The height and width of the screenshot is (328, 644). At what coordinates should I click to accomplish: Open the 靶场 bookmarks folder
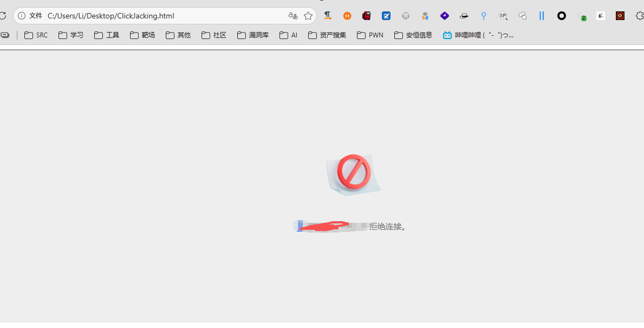(x=142, y=35)
